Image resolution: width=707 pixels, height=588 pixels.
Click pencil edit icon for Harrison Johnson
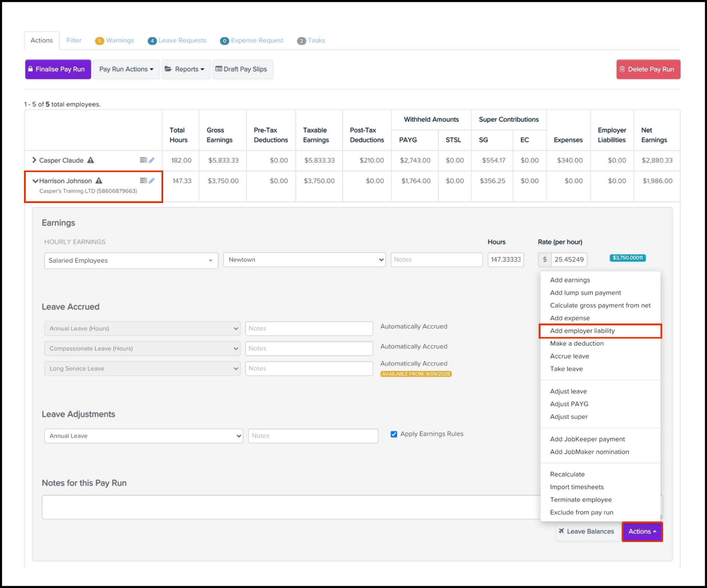(152, 181)
